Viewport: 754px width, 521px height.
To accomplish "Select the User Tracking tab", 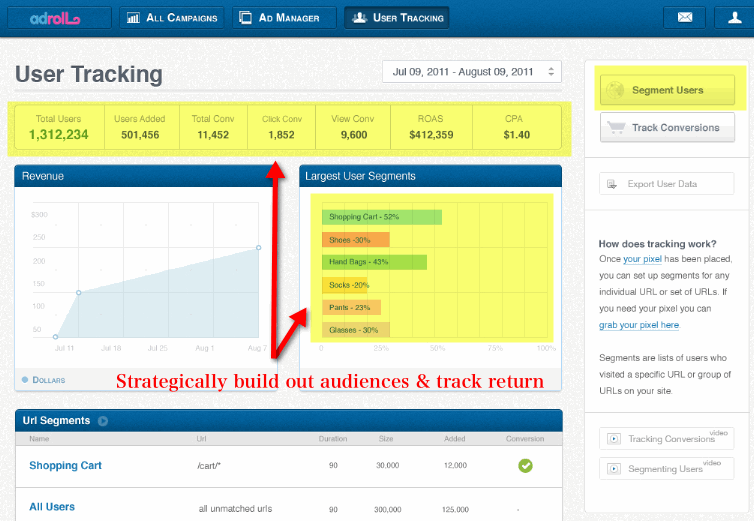I will coord(397,18).
